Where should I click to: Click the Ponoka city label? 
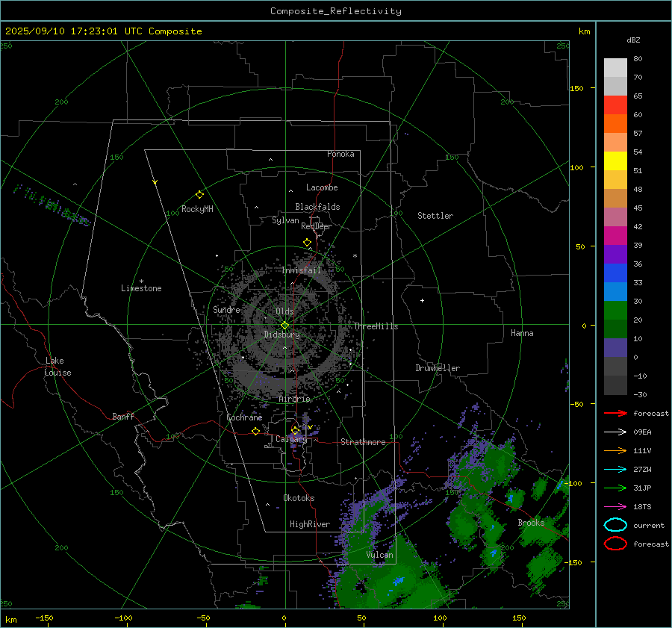[340, 154]
